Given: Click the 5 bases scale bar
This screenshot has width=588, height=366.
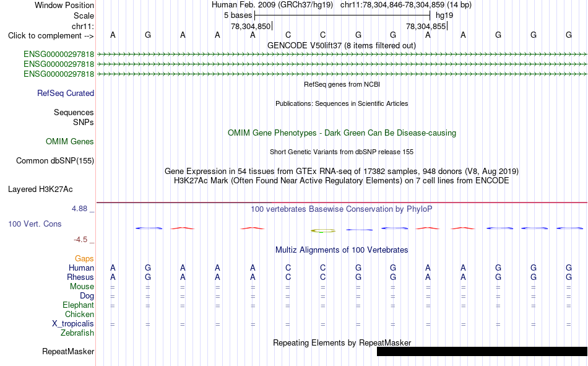Looking at the screenshot, I should point(342,15).
